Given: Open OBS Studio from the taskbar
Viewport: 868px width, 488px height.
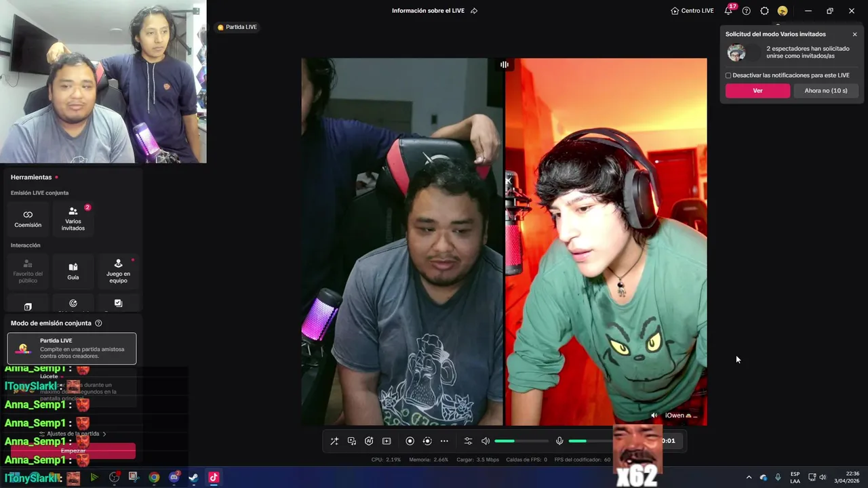Looking at the screenshot, I should (x=114, y=477).
